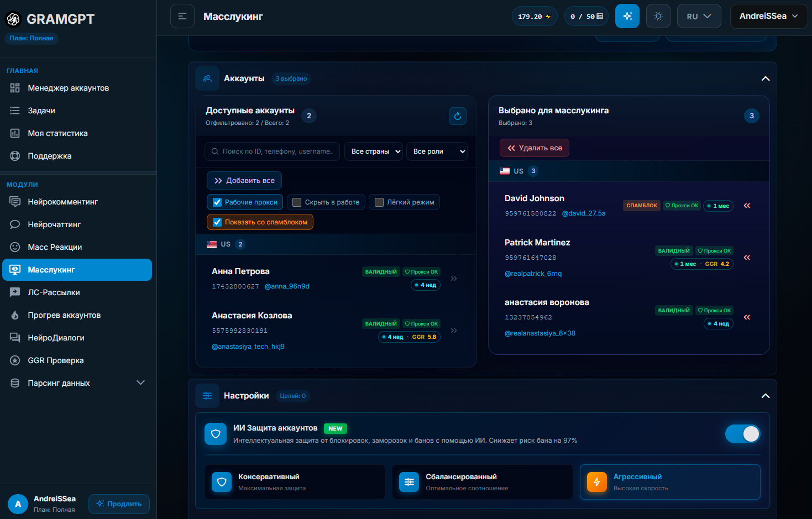Open Задачи in the sidebar
812x519 pixels.
[x=77, y=111]
